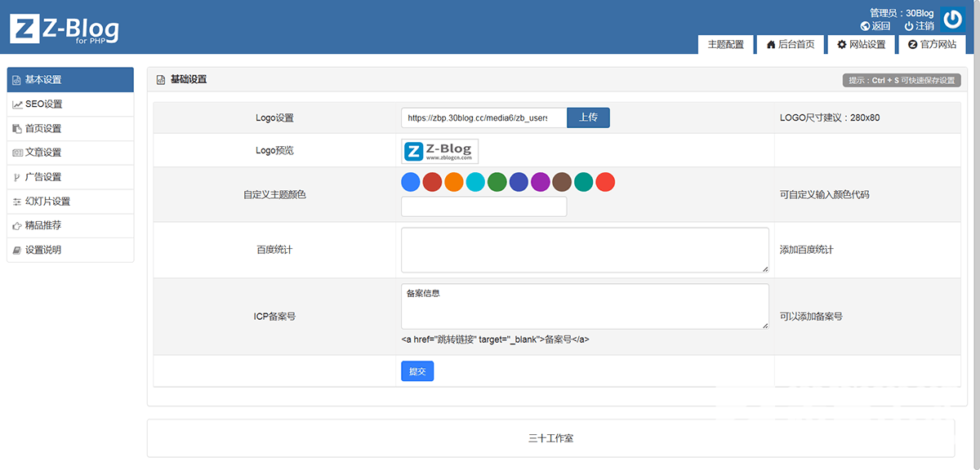Click the Z-Blog for PHP logo
980x470 pixels.
tap(65, 29)
